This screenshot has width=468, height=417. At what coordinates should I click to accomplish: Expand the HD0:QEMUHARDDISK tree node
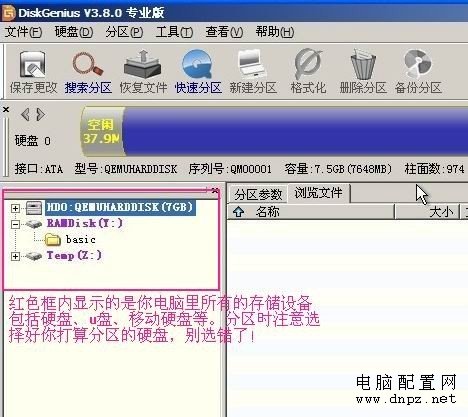(15, 208)
